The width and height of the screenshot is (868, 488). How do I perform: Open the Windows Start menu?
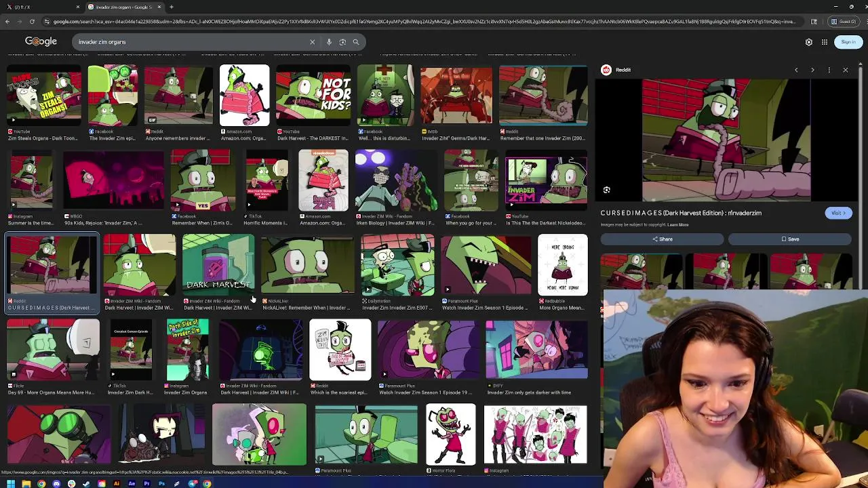pos(11,483)
